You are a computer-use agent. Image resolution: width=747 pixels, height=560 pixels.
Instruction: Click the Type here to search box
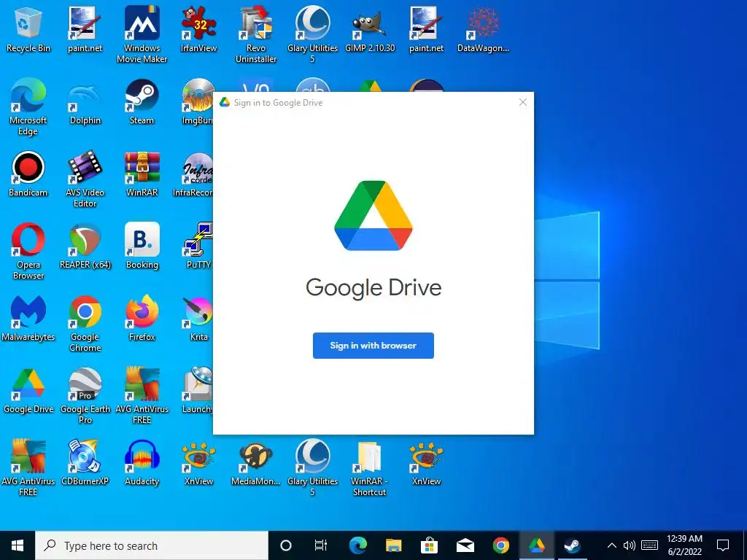[152, 545]
